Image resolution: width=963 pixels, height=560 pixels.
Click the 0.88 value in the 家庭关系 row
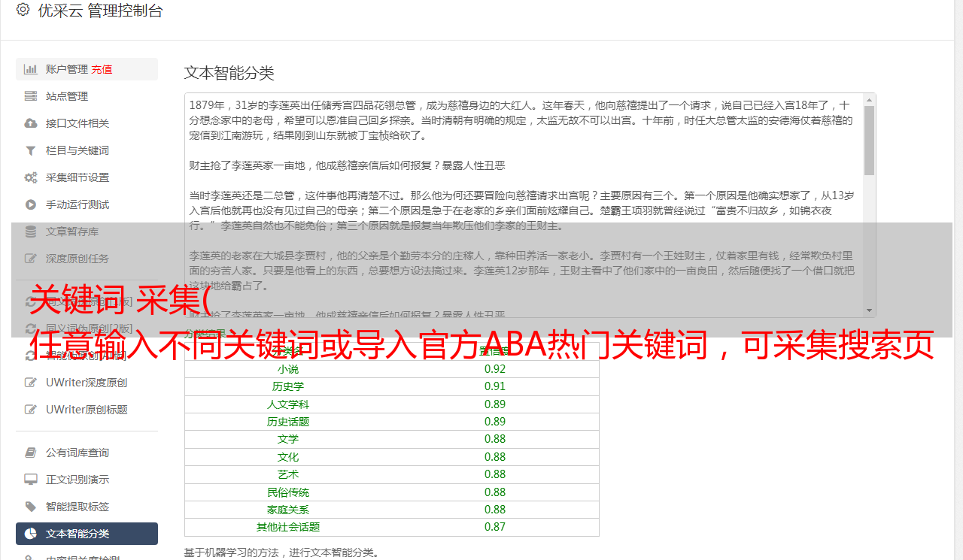[x=495, y=510]
